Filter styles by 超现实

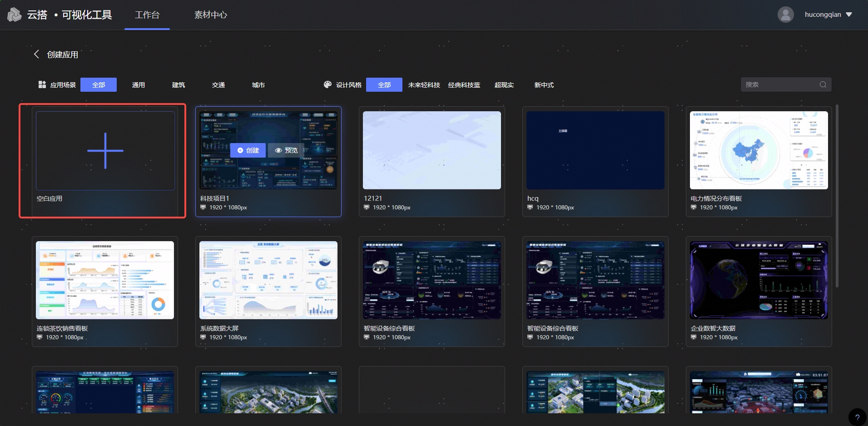coord(504,85)
